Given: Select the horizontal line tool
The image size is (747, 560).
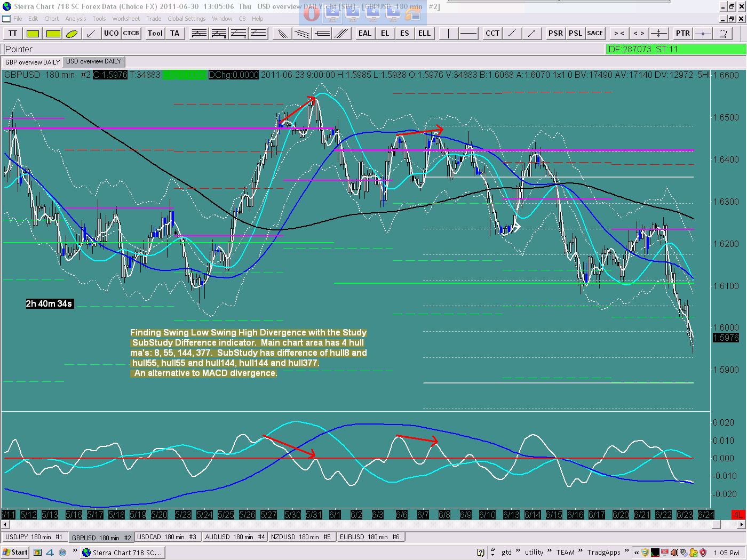Looking at the screenshot, I should coord(468,34).
